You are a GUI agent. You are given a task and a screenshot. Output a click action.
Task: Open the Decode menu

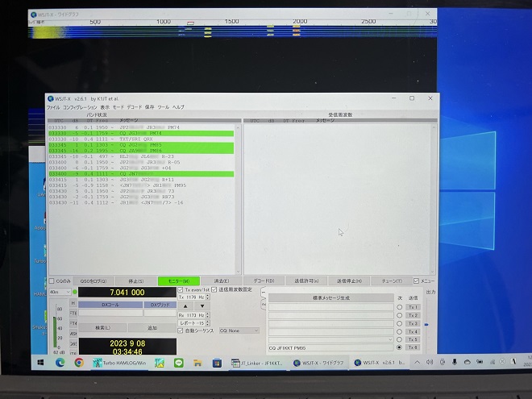click(135, 107)
